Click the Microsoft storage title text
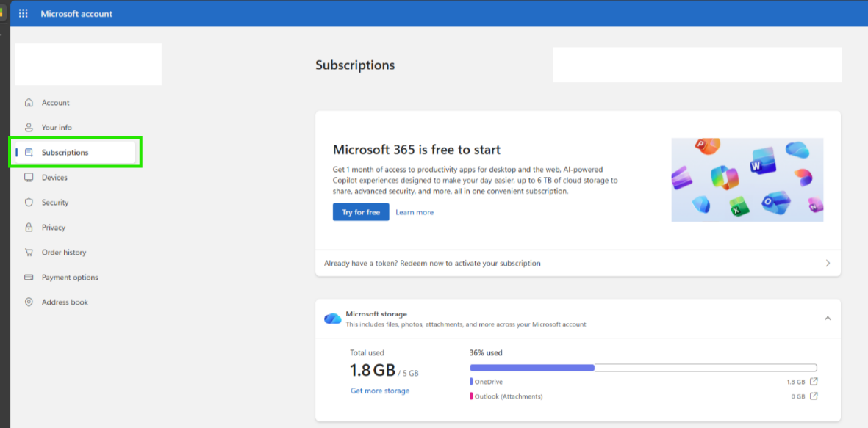 coord(376,314)
